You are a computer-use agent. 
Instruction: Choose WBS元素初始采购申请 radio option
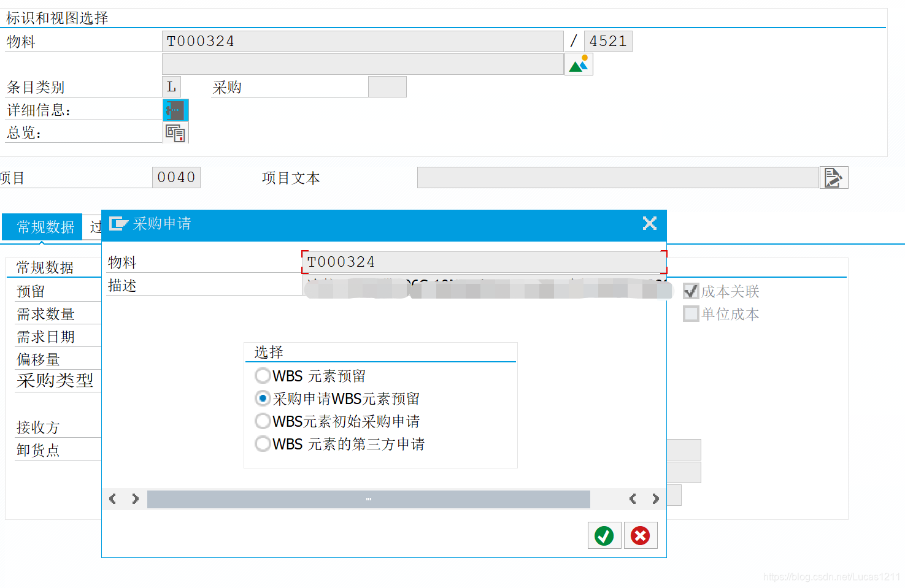click(263, 421)
